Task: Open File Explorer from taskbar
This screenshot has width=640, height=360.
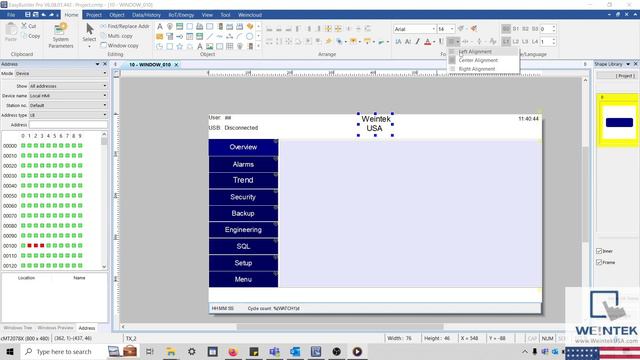Action: click(x=171, y=351)
